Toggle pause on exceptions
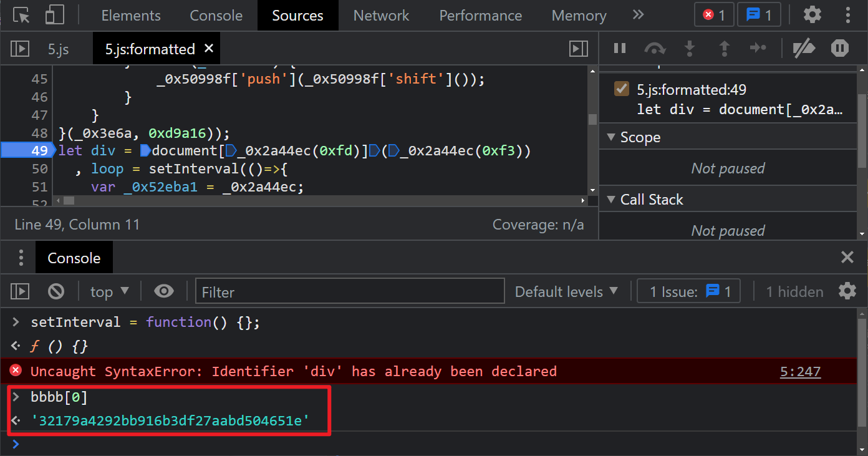The image size is (868, 456). click(x=840, y=48)
